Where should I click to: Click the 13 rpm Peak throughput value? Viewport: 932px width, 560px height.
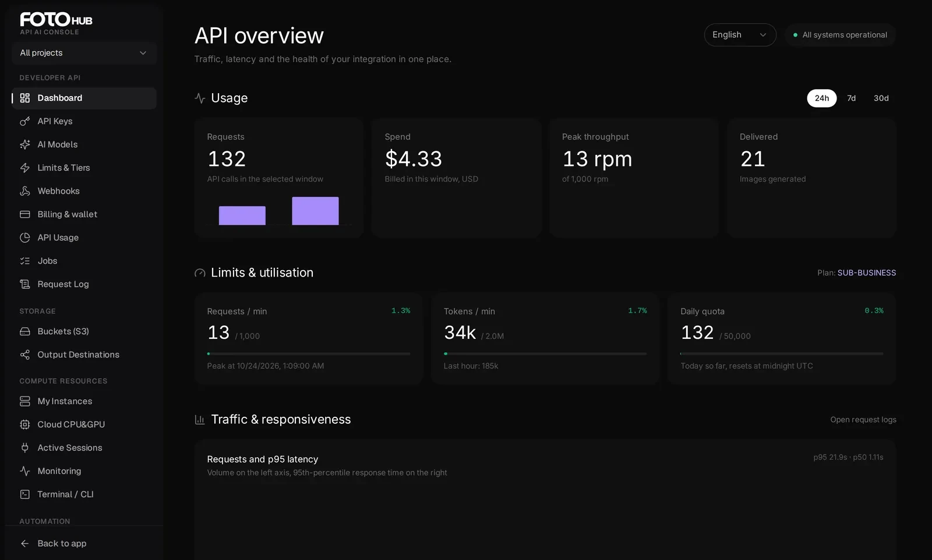597,159
